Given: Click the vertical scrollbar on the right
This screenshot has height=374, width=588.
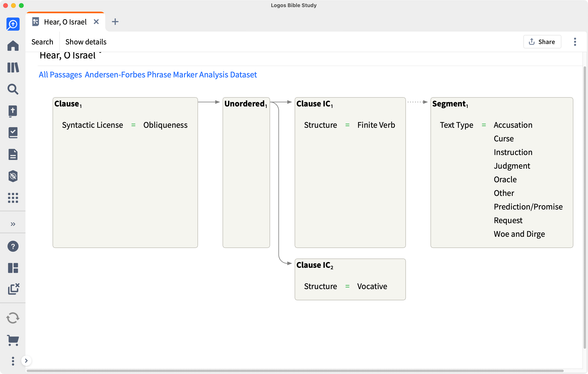Looking at the screenshot, I should pyautogui.click(x=585, y=208).
